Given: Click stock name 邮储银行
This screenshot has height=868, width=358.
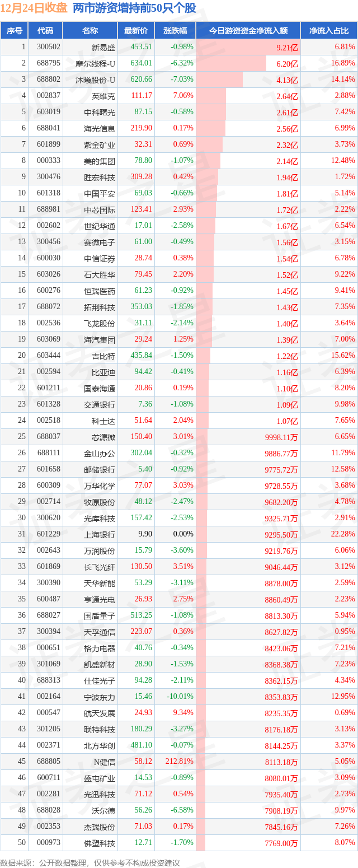Looking at the screenshot, I should pos(100,469).
